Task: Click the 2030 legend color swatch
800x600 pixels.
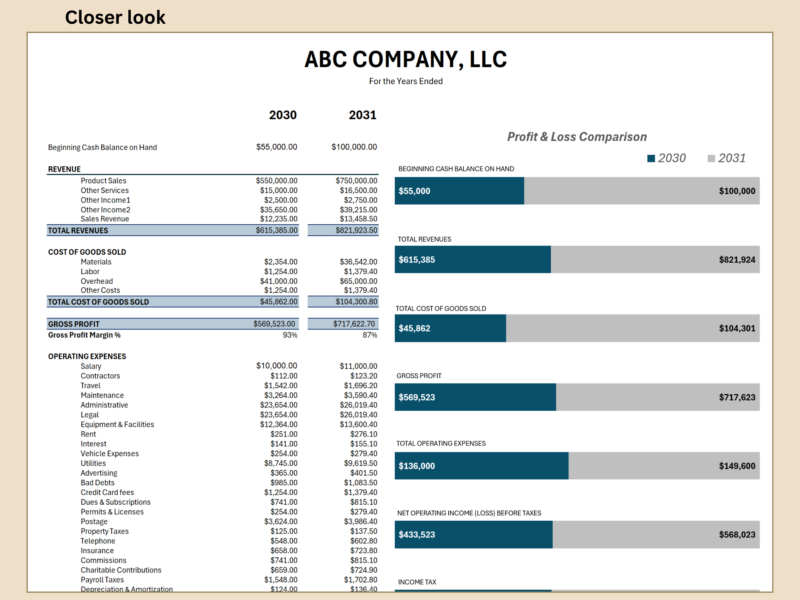Action: point(651,159)
